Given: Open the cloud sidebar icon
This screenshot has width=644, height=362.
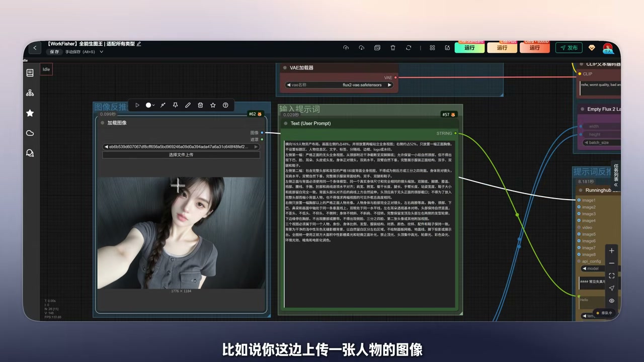Looking at the screenshot, I should coord(30,133).
